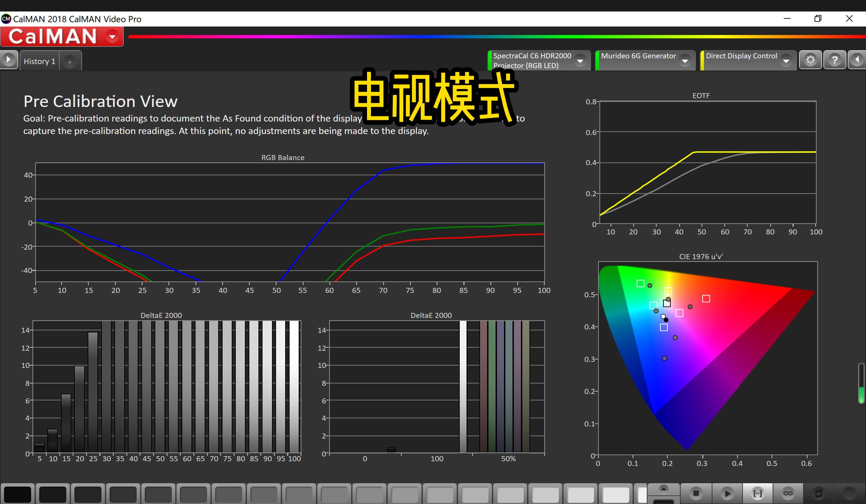This screenshot has height=504, width=866.
Task: Open help with the question mark icon
Action: [x=835, y=60]
